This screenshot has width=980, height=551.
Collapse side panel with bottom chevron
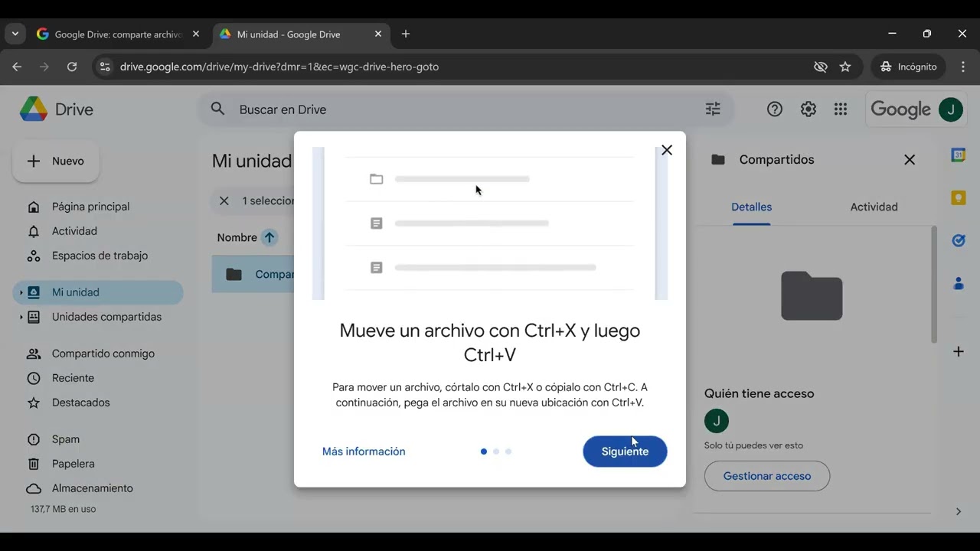[958, 511]
